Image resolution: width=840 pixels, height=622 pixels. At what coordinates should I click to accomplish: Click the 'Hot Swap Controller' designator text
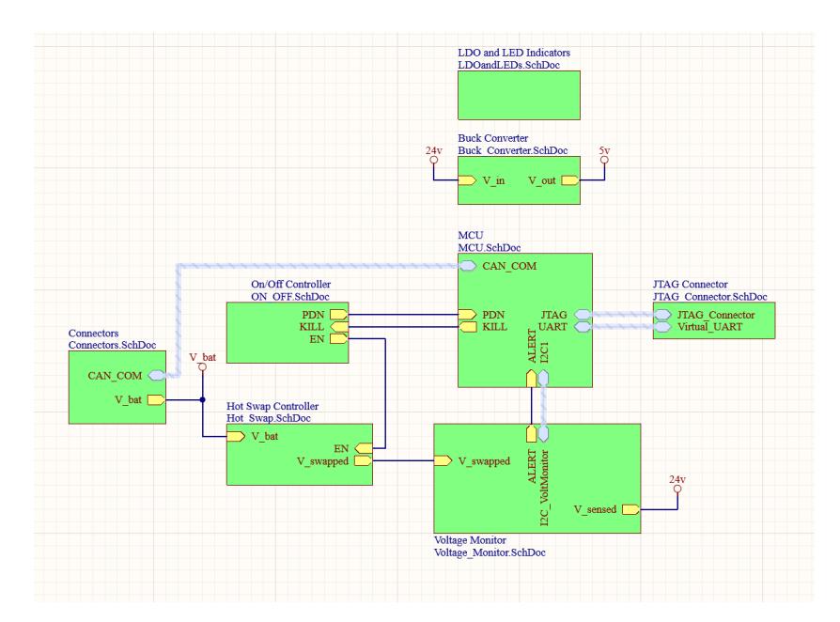[x=272, y=406]
